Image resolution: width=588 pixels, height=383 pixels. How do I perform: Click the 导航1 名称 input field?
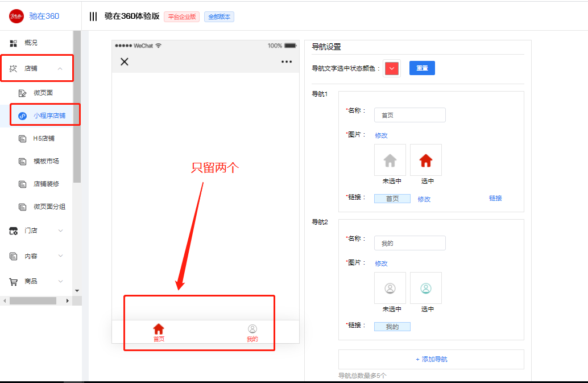(x=410, y=115)
